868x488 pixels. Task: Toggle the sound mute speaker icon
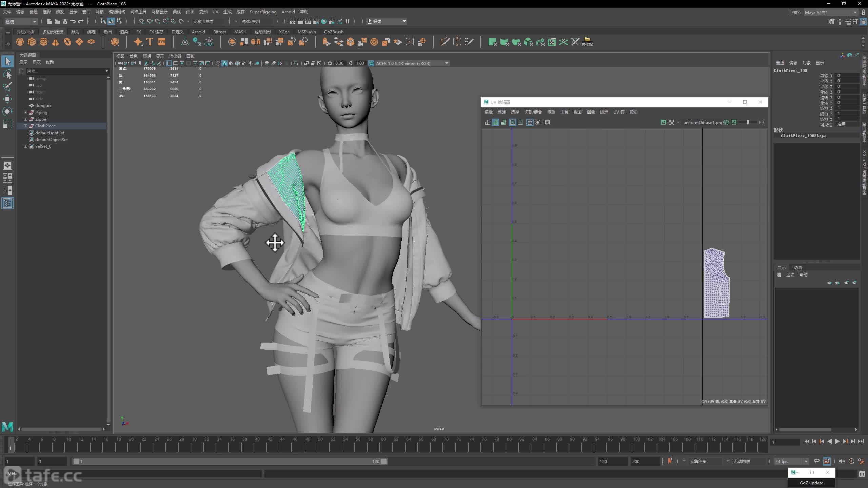(842, 461)
